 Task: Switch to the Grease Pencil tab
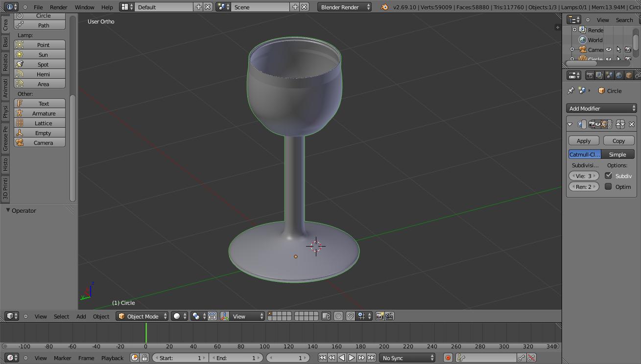(5, 138)
